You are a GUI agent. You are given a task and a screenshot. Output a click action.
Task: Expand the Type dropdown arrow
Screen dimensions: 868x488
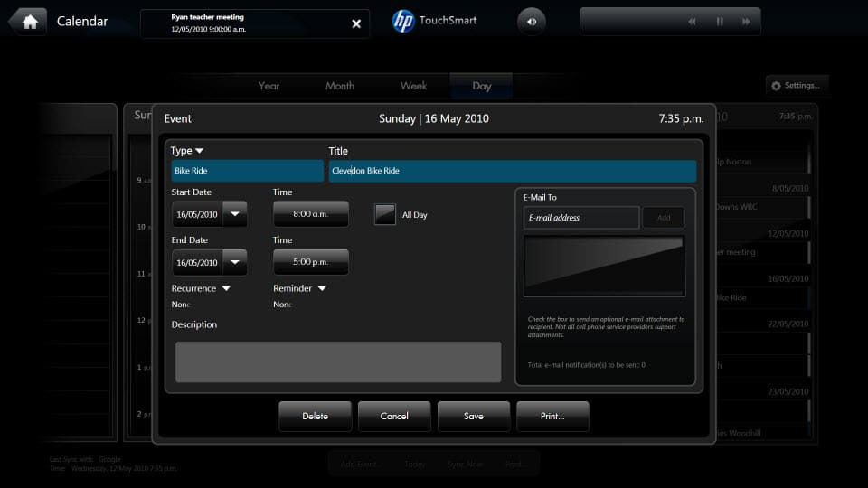[x=199, y=151]
